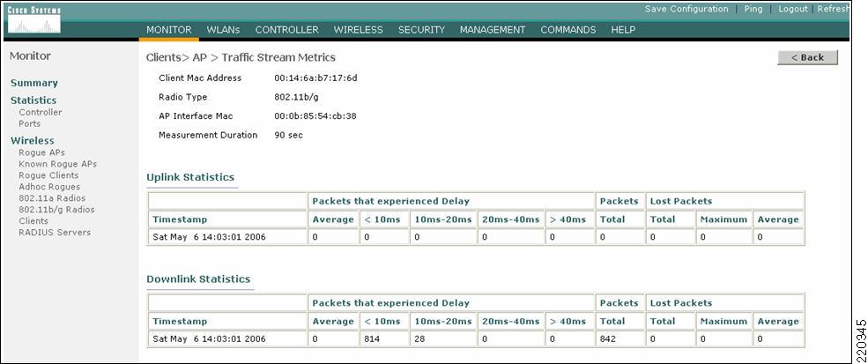Open the SECURITY tab
Viewport: 868px width, 364px height.
[421, 30]
